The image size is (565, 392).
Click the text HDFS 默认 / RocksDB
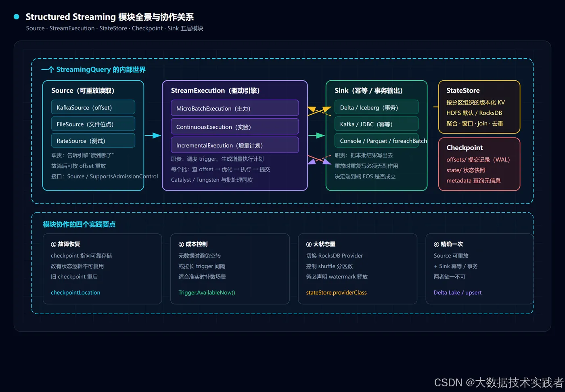(474, 113)
